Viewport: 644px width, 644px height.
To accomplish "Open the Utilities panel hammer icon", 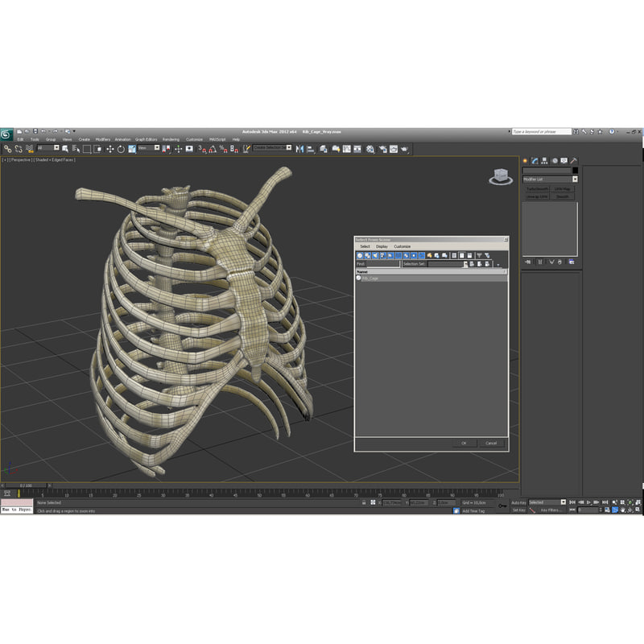I will [574, 160].
